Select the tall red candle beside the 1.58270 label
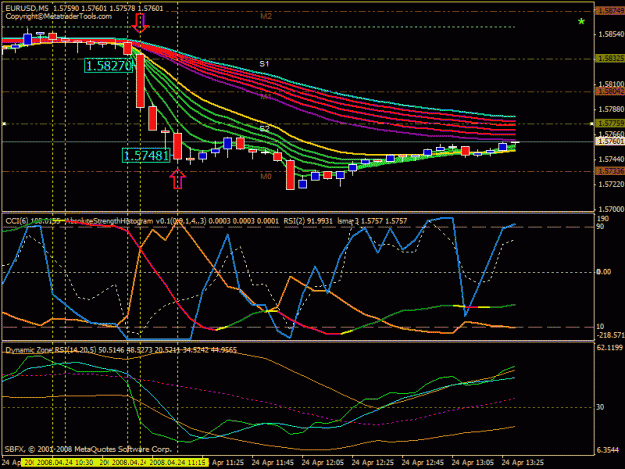Screen dimensions: 625x469 (x=140, y=81)
